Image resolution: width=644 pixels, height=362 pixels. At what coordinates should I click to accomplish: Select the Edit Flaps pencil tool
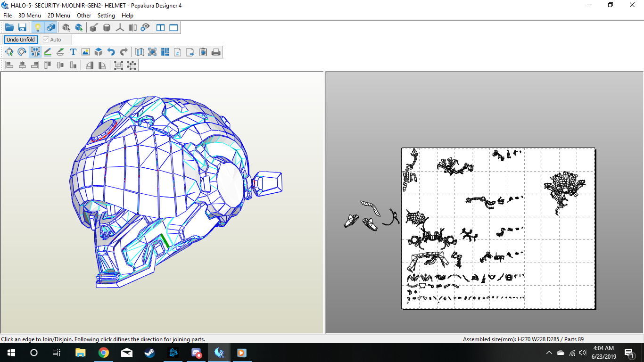(48, 52)
